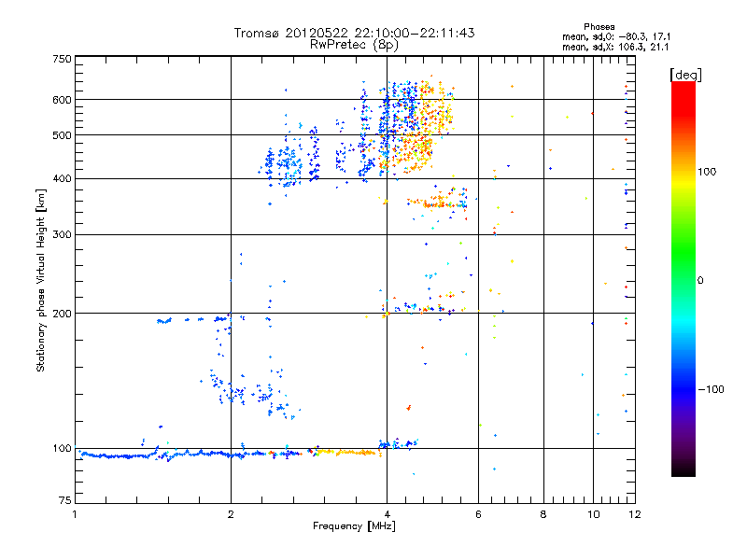
Task: Click the 'Stationary phase Virtual Height [km]' label
Action: pos(40,280)
